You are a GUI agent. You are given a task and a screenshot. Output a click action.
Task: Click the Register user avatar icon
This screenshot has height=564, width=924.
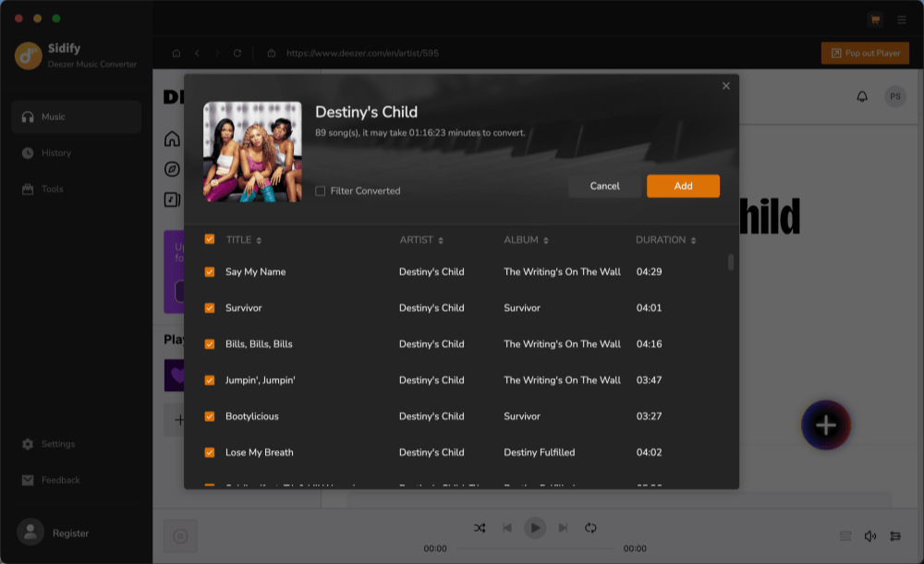pos(30,533)
